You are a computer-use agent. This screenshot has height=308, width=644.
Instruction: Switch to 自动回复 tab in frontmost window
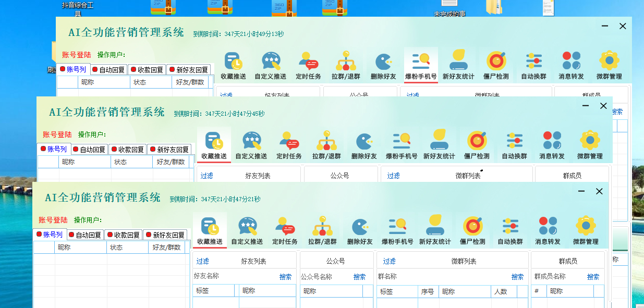[x=86, y=235]
